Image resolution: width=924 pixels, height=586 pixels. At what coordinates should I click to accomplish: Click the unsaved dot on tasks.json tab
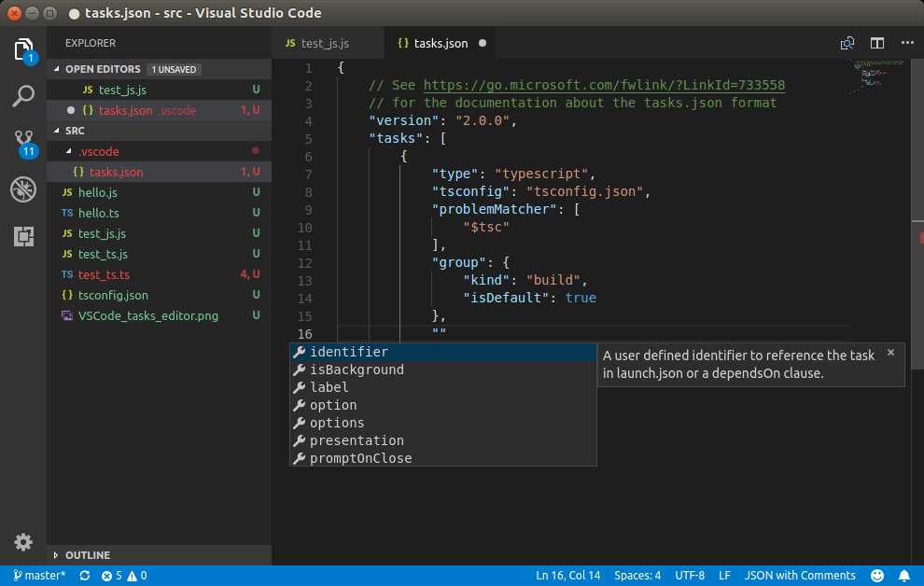tap(482, 43)
